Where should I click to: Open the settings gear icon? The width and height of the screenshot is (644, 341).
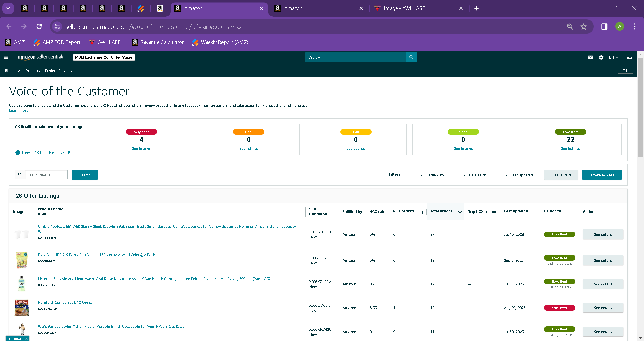point(601,57)
